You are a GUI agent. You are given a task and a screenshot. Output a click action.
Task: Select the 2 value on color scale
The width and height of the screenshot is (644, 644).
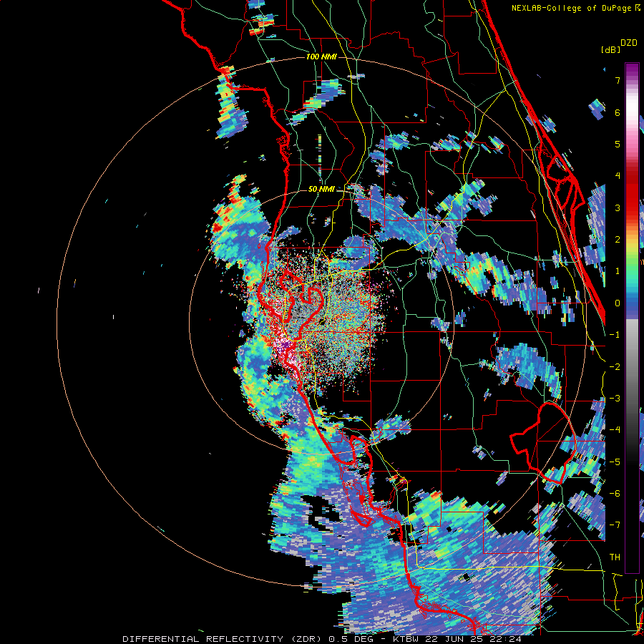618,240
